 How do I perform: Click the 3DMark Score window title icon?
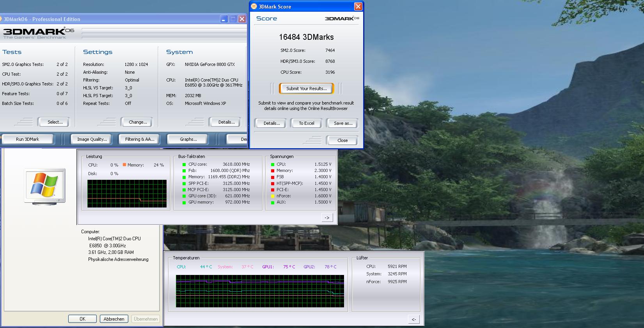[254, 6]
